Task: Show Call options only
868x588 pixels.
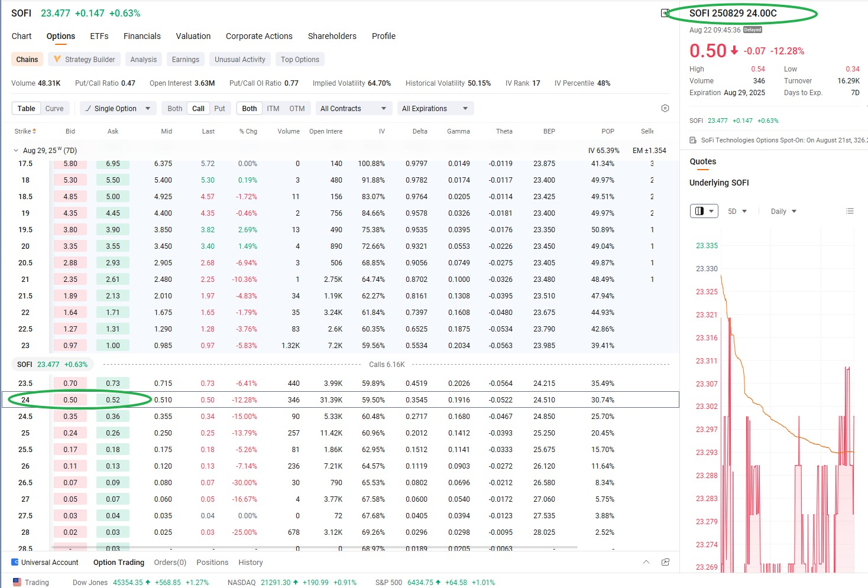Action: [x=198, y=109]
